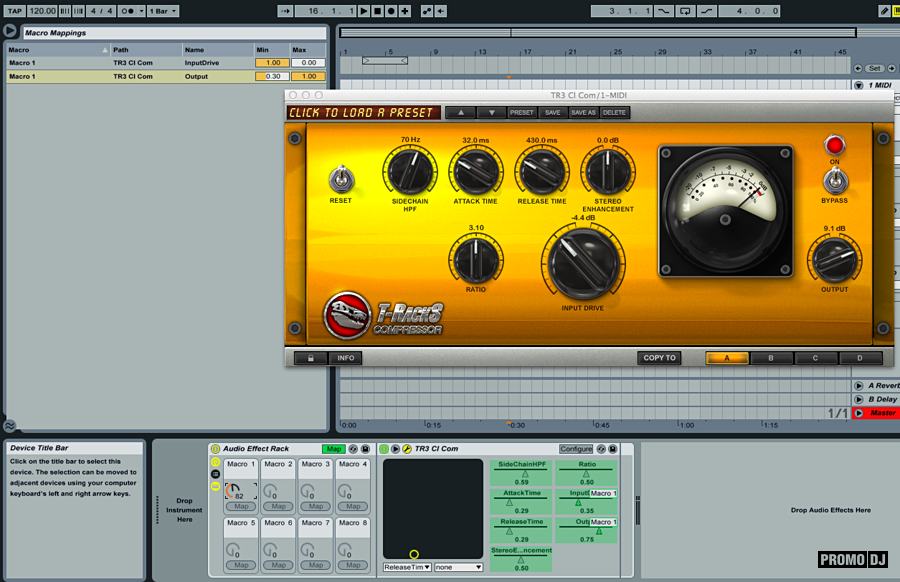The height and width of the screenshot is (582, 900).
Task: Flip the BYPASS toggle switch
Action: [x=835, y=181]
